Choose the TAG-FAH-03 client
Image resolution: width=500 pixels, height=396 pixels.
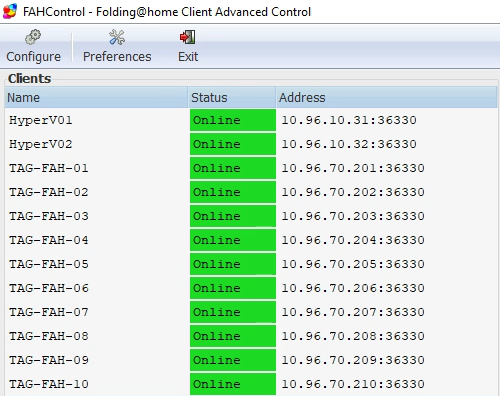click(x=251, y=216)
